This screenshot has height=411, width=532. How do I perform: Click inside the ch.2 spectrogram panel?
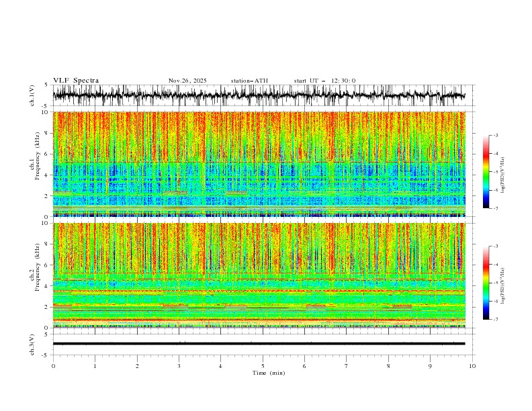(x=259, y=275)
